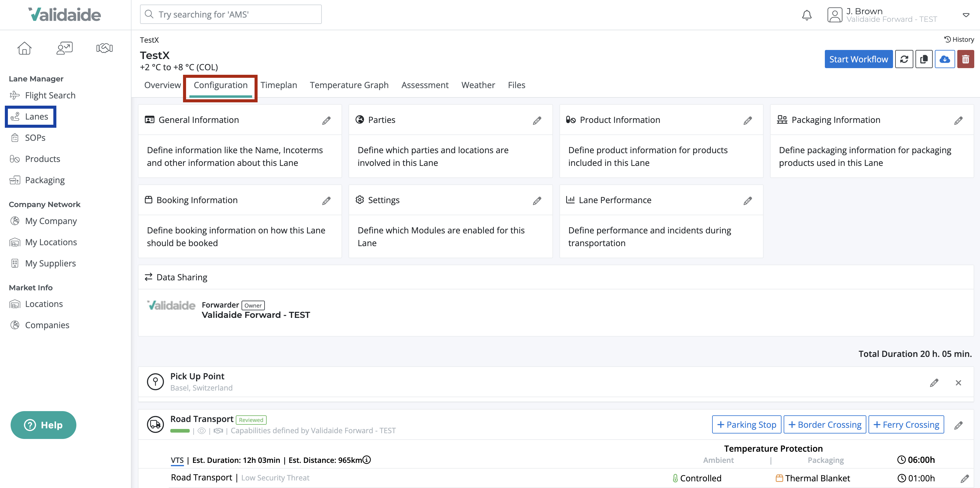Image resolution: width=980 pixels, height=488 pixels.
Task: Refresh the lane using the refresh icon
Action: [905, 59]
